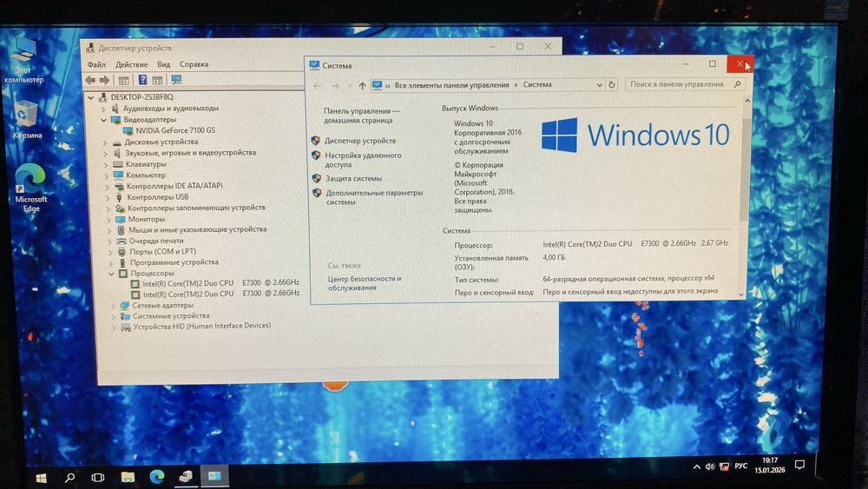Select Порты (COM и LPT) row
Screen dimensions: 868x489
[x=163, y=251]
